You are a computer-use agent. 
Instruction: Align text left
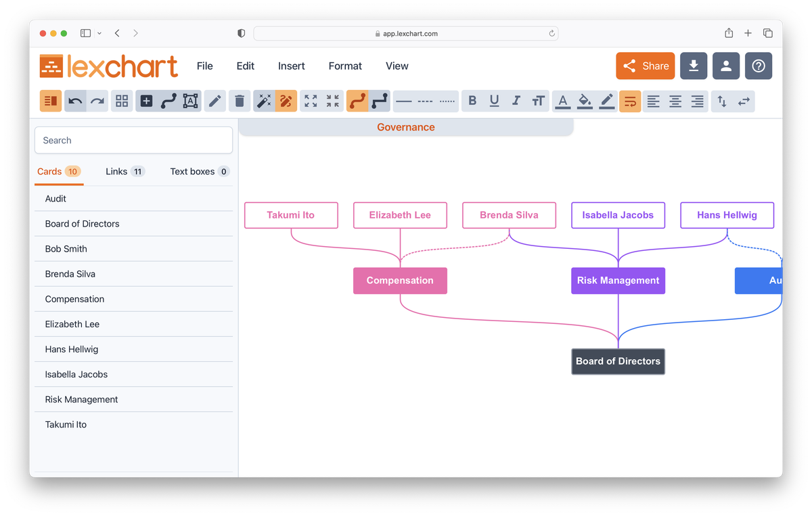tap(654, 101)
